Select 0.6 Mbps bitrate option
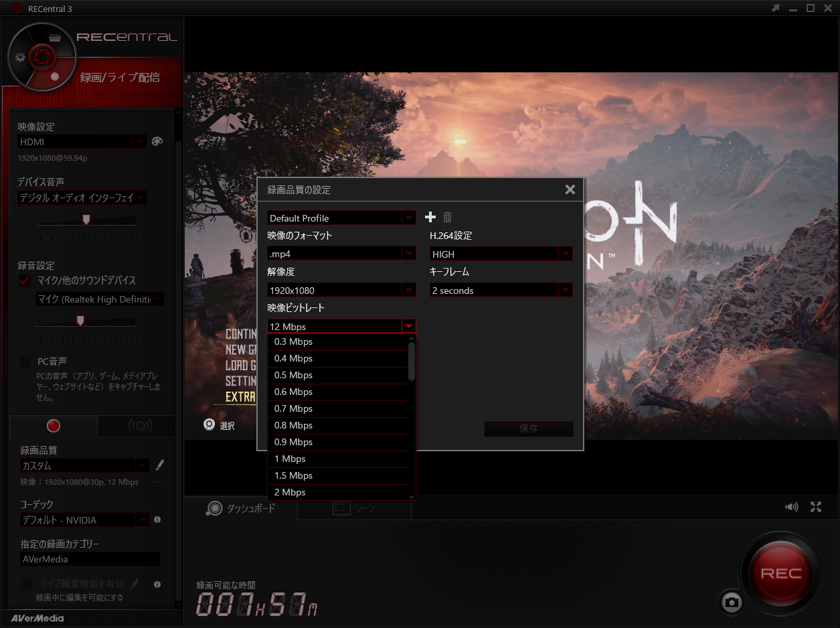Image resolution: width=840 pixels, height=628 pixels. tap(337, 392)
